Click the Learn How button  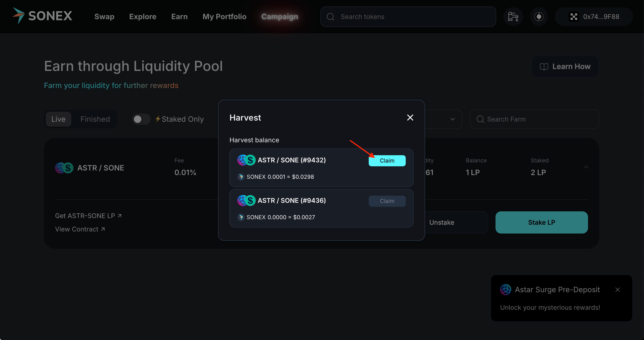pyautogui.click(x=565, y=66)
